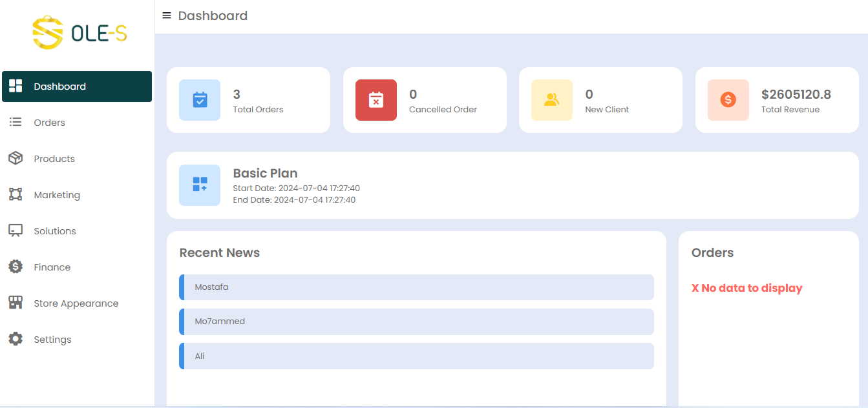Open the Mo7ammed news entry

[x=416, y=321]
